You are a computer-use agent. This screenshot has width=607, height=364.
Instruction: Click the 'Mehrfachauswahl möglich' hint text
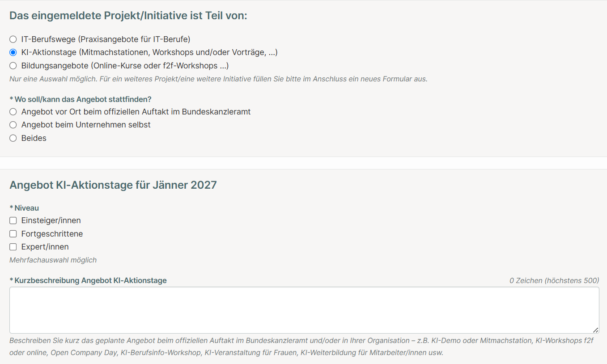click(53, 260)
